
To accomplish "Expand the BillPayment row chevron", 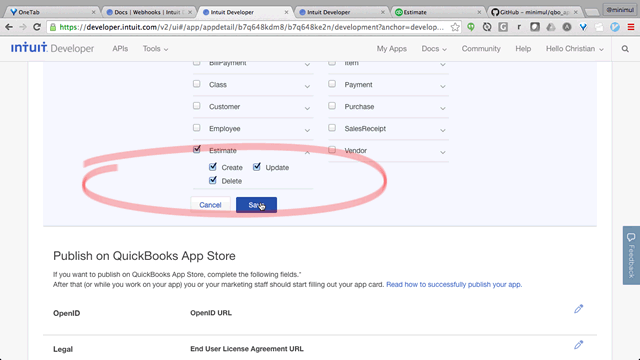I will tap(307, 64).
